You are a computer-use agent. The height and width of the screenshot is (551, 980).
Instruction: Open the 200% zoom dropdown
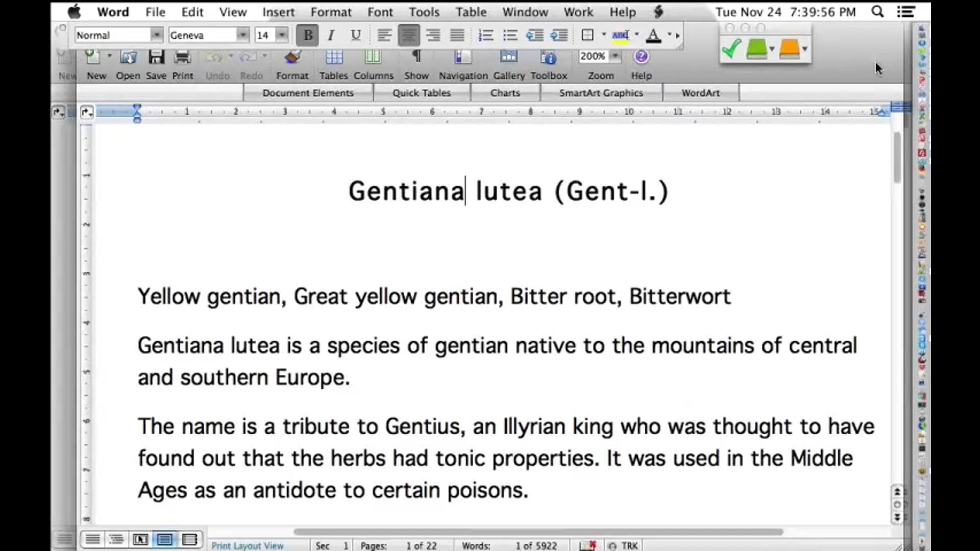615,56
